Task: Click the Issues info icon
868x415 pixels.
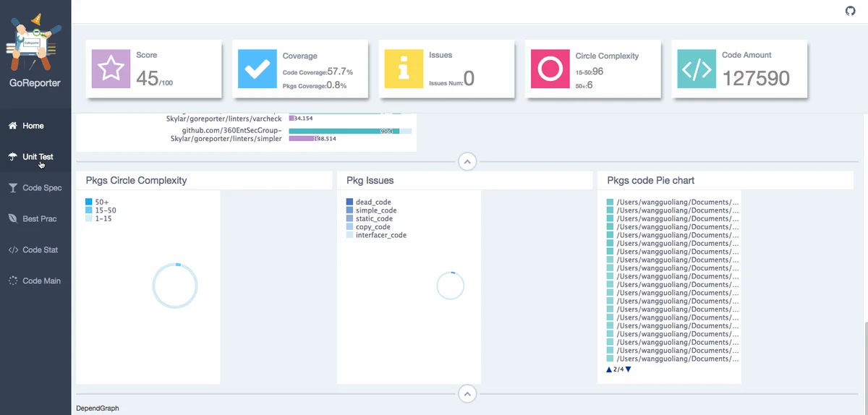Action: [404, 69]
